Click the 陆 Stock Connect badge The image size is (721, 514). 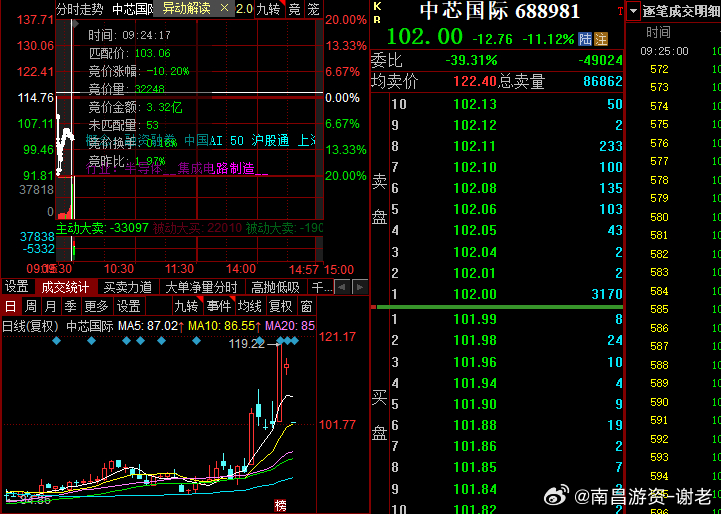585,39
